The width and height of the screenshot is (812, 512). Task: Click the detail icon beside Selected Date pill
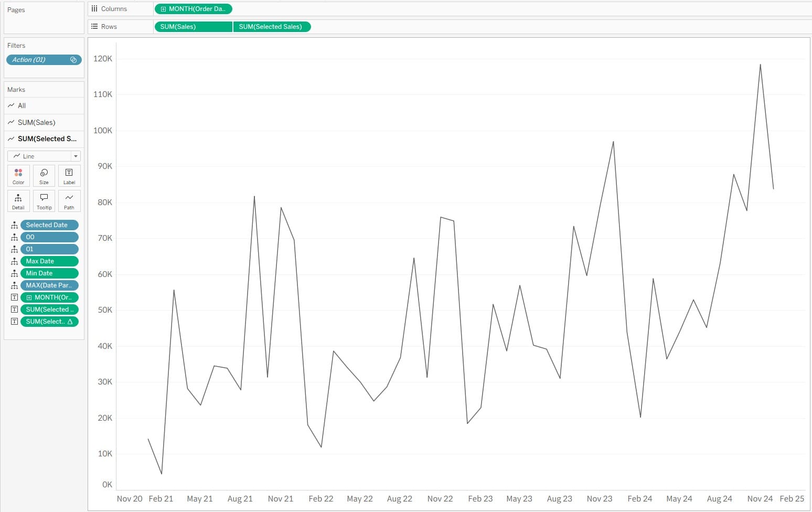point(14,225)
